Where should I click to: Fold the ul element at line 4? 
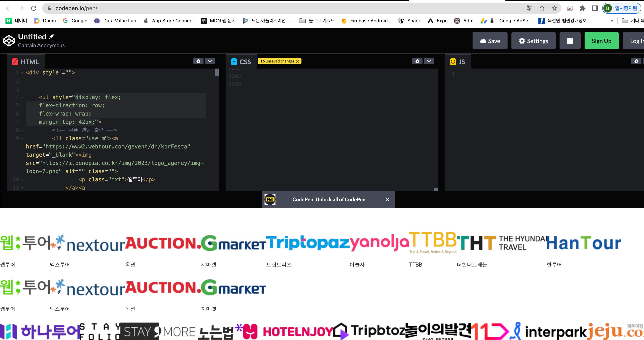(x=22, y=97)
